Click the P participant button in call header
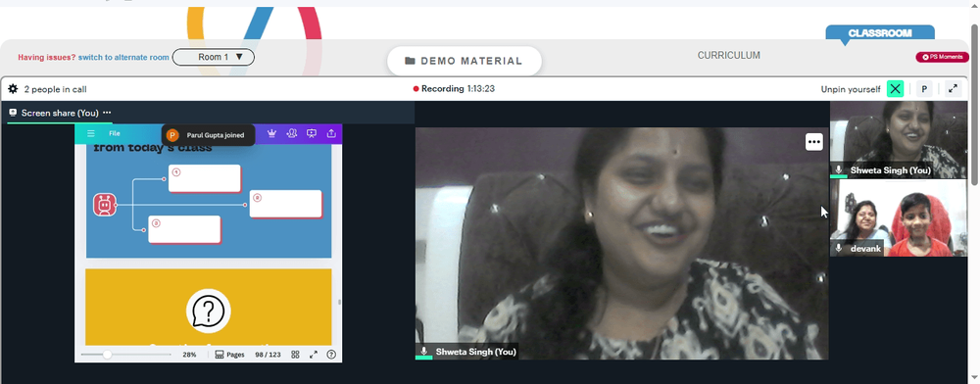Screen dimensions: 980x384 coord(924,89)
